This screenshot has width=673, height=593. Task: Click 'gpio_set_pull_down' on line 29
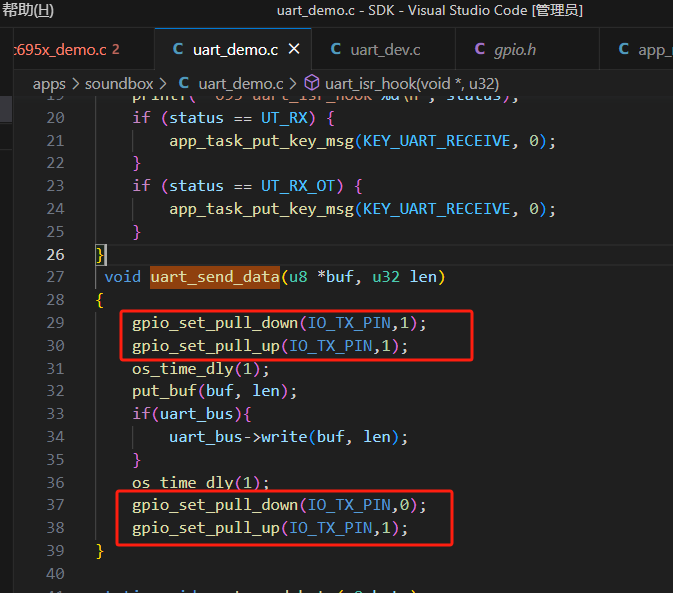[215, 323]
